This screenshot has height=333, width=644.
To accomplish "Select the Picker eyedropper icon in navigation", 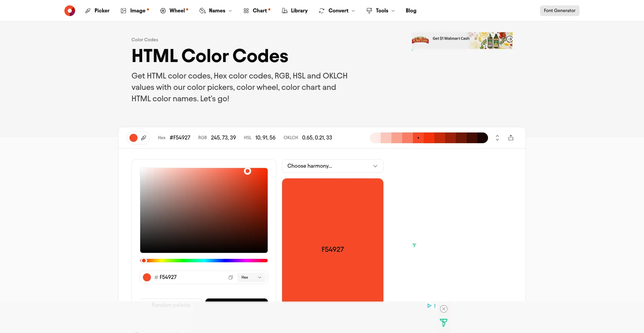I will (88, 10).
